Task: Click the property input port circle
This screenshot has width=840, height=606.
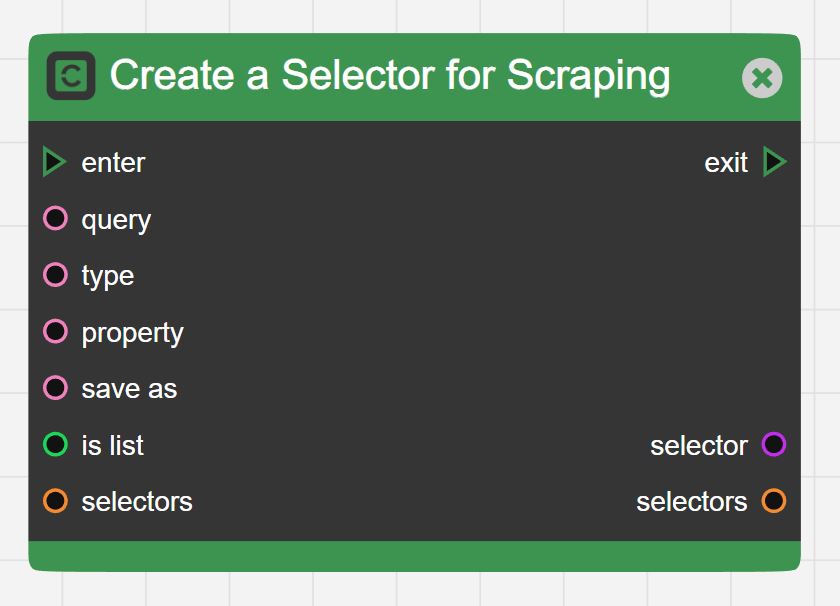Action: pos(55,331)
